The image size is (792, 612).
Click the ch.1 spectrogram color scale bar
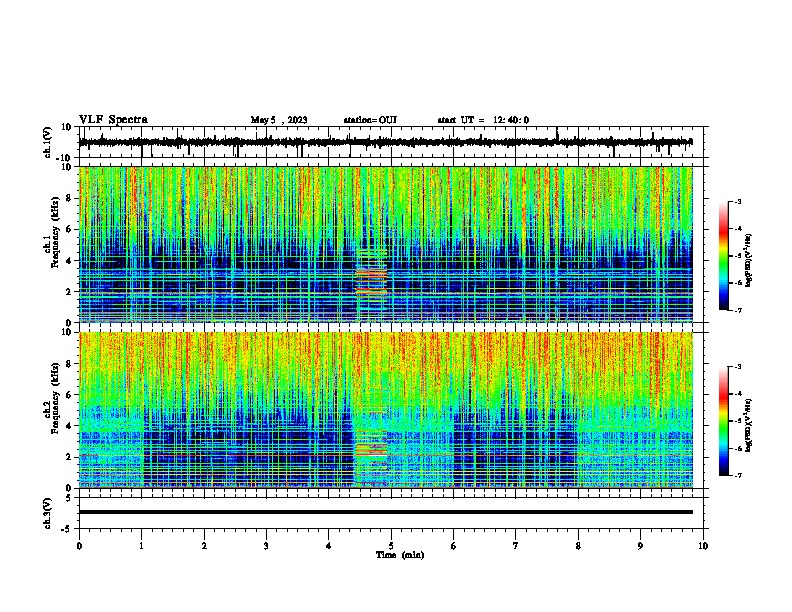724,256
